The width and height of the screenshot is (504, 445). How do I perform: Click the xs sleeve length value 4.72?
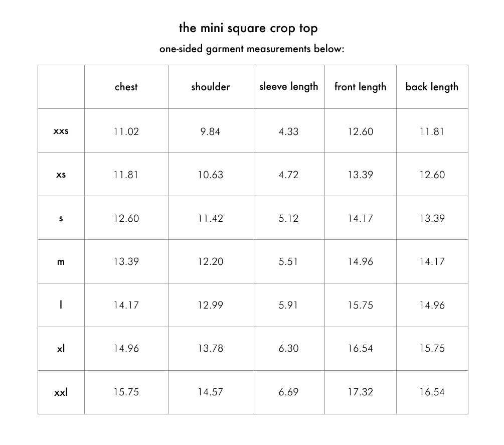(x=288, y=175)
